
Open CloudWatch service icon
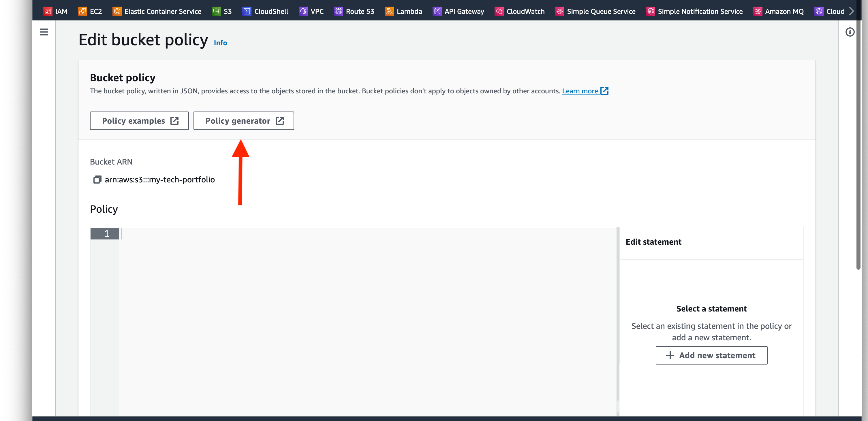(499, 12)
